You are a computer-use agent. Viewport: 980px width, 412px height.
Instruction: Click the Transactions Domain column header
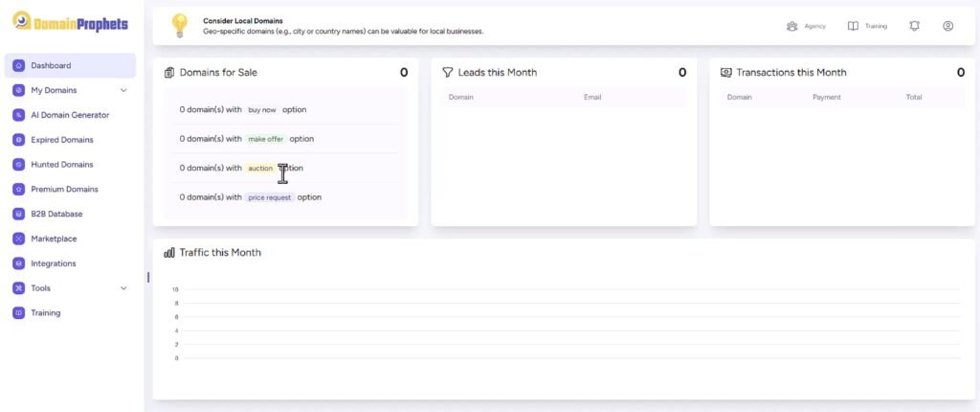[x=740, y=98]
